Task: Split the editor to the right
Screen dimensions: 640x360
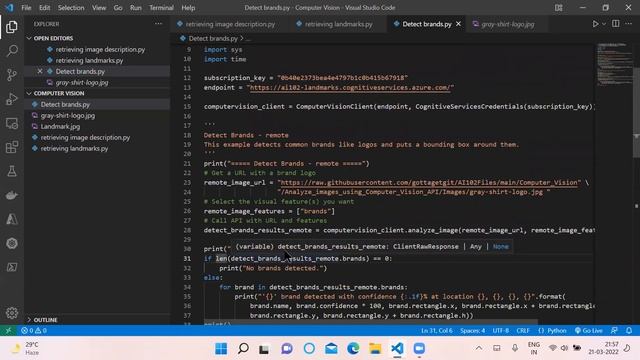Action: pyautogui.click(x=616, y=24)
